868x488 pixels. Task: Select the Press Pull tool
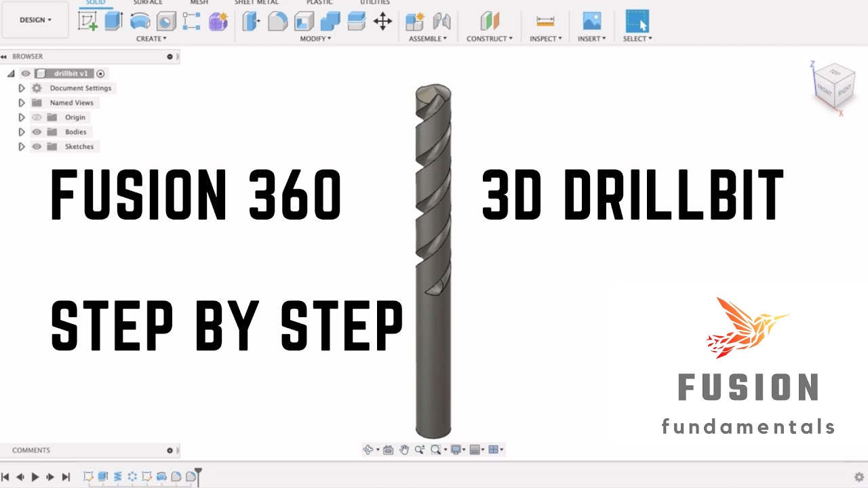coord(252,21)
